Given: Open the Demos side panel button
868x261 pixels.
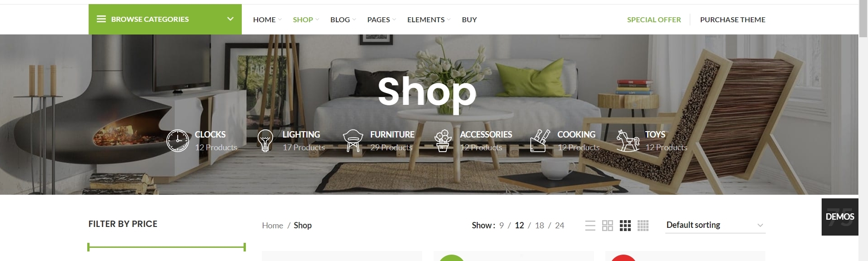Looking at the screenshot, I should point(840,217).
